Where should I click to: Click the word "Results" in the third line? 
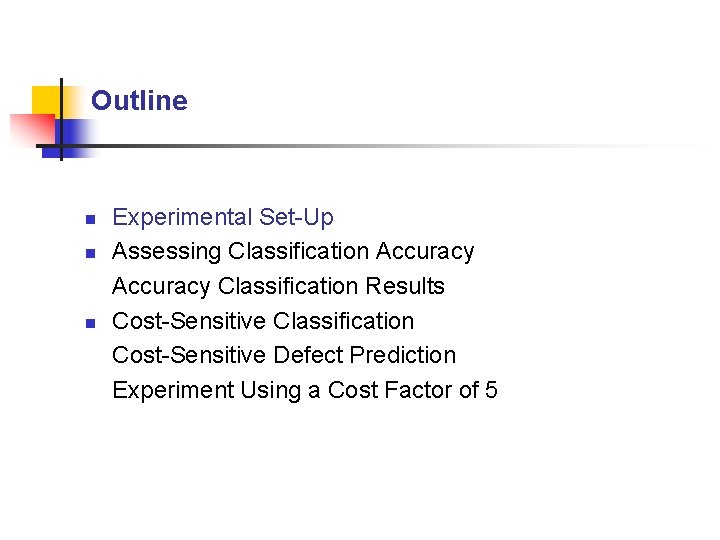click(405, 286)
